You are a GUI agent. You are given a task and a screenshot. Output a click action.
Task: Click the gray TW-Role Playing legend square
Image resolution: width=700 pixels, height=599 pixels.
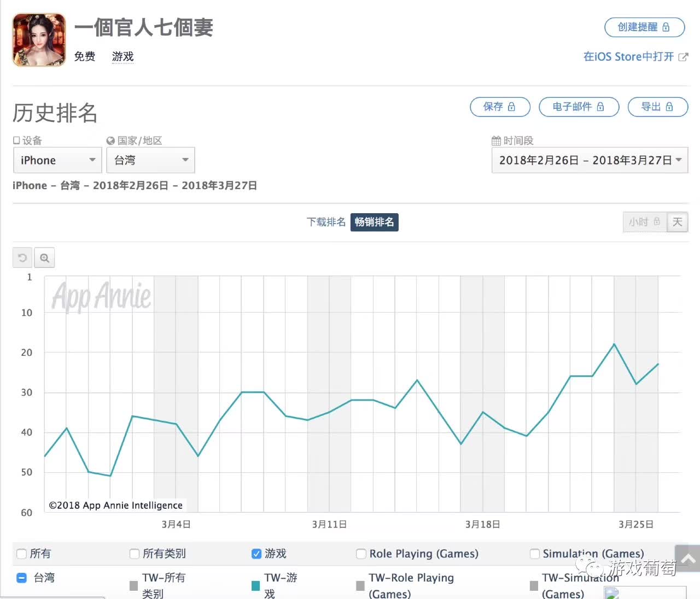360,586
